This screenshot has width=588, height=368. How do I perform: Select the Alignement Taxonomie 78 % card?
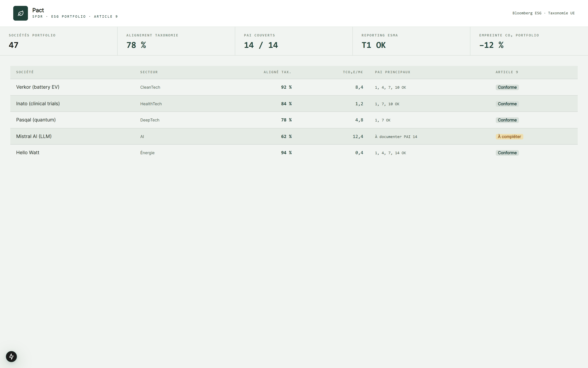176,41
